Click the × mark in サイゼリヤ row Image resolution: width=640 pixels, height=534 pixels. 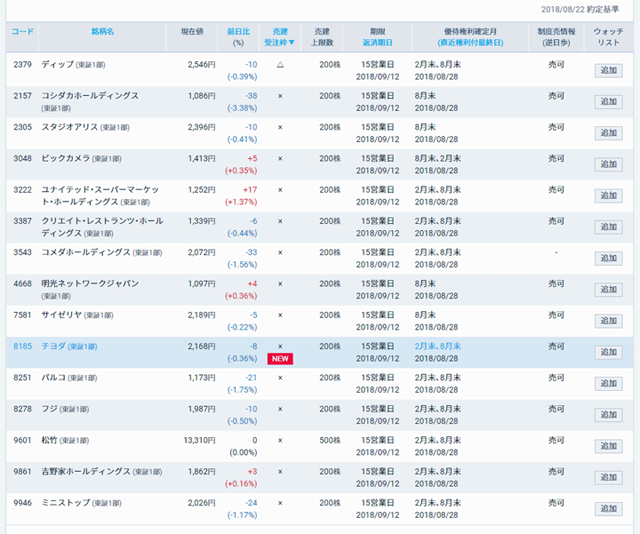point(280,315)
